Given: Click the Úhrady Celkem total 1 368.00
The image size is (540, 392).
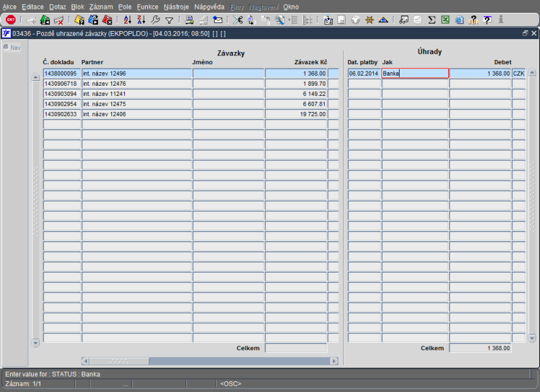Looking at the screenshot, I should [480, 348].
